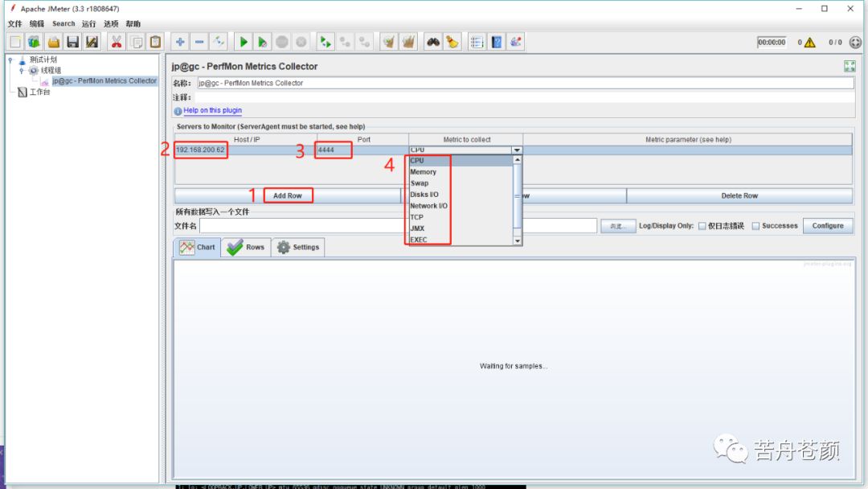Open the Search menu
The height and width of the screenshot is (489, 868).
pyautogui.click(x=63, y=24)
